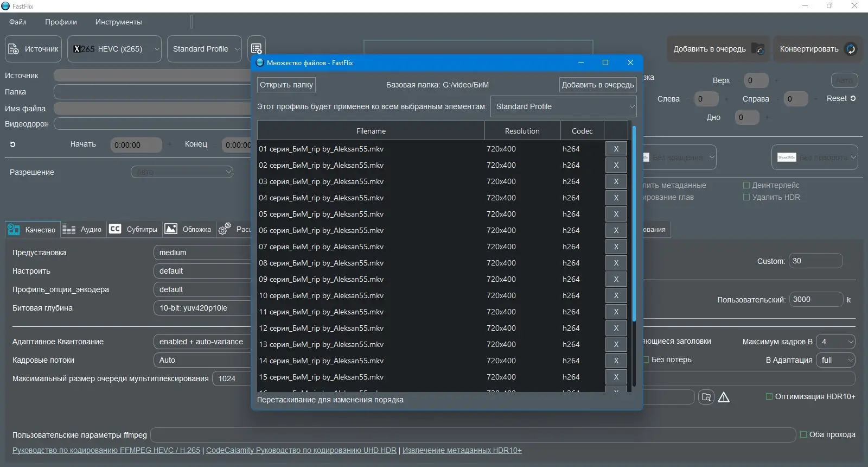Click the folder search icon near warning
868x467 pixels.
point(706,397)
